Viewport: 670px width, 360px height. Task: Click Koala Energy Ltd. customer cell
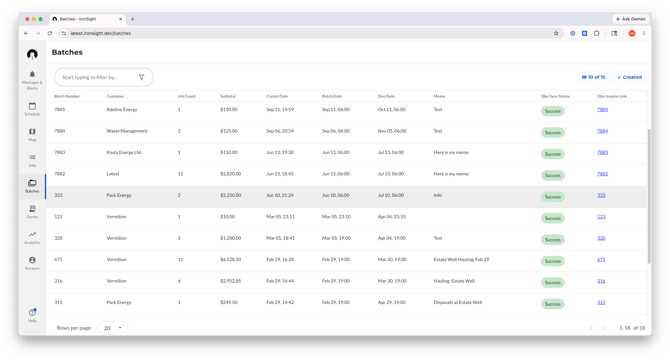pyautogui.click(x=124, y=152)
